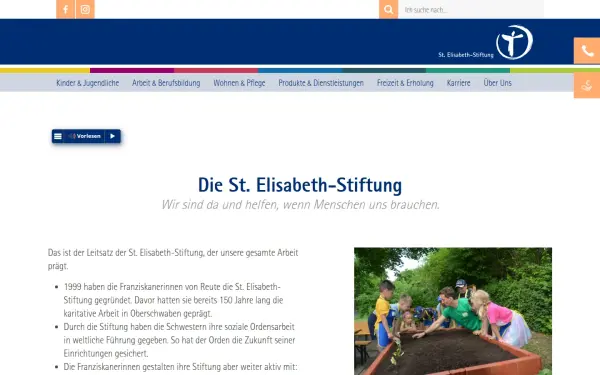Open the donation hand side button

click(587, 85)
